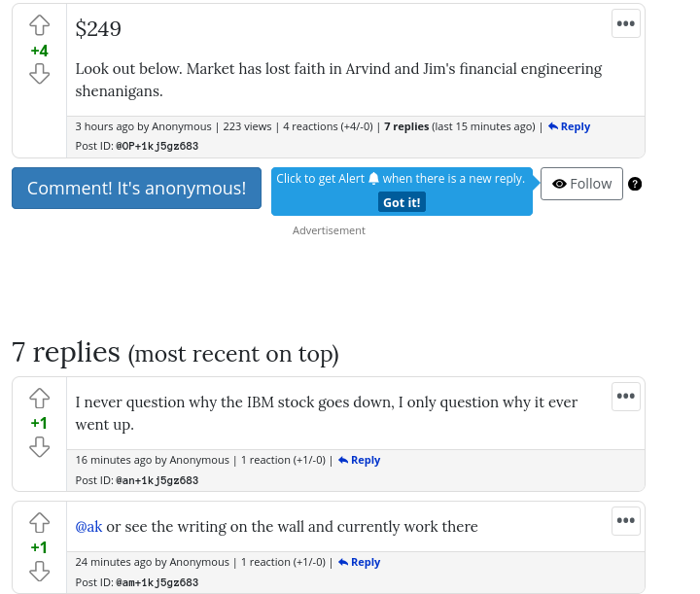Toggle Follow for this thread
This screenshot has width=700, height=594.
[x=581, y=184]
